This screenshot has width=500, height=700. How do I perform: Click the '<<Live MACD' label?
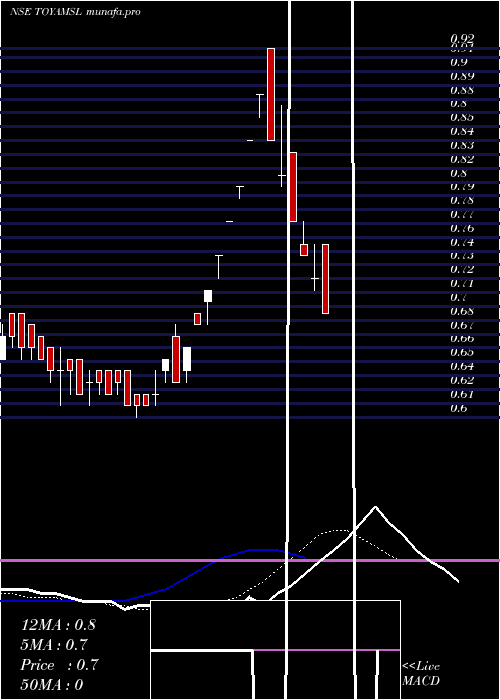[421, 674]
